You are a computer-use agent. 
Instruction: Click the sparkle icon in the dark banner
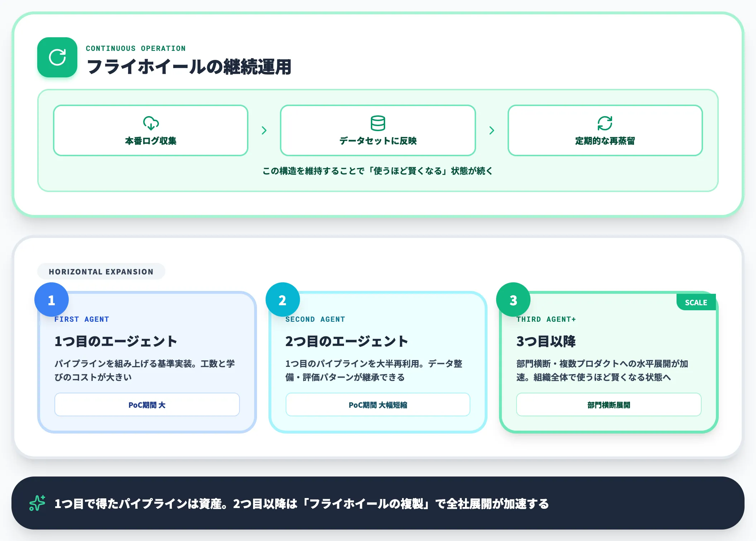(x=37, y=503)
